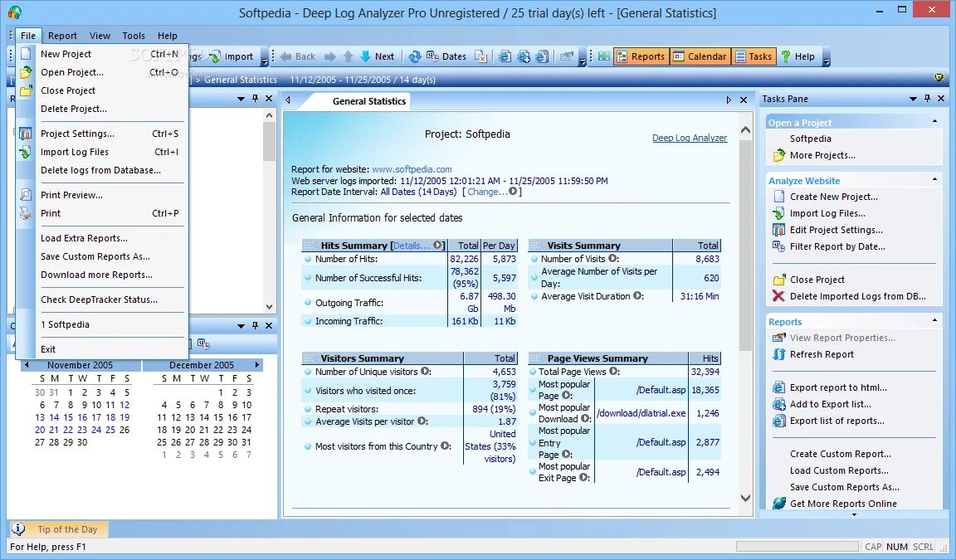Choose Delete logs from Database...
956x560 pixels.
[x=102, y=171]
